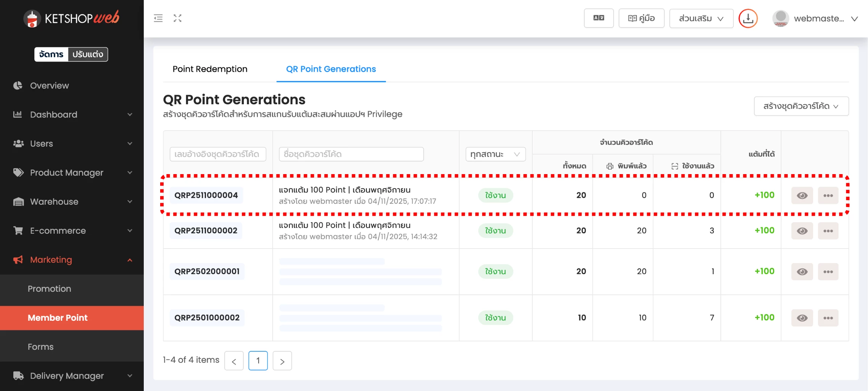This screenshot has height=391, width=868.
Task: Open the webmaster account menu
Action: pyautogui.click(x=816, y=18)
